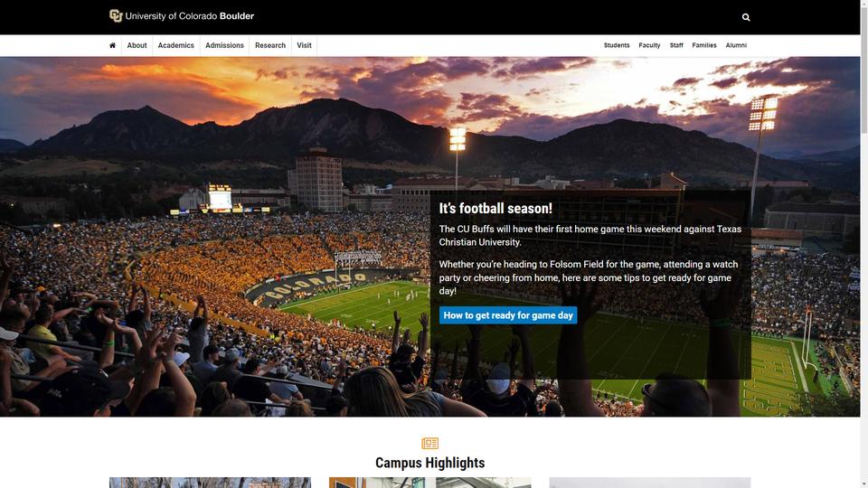
Task: Open the Academics menu item
Action: [x=176, y=45]
